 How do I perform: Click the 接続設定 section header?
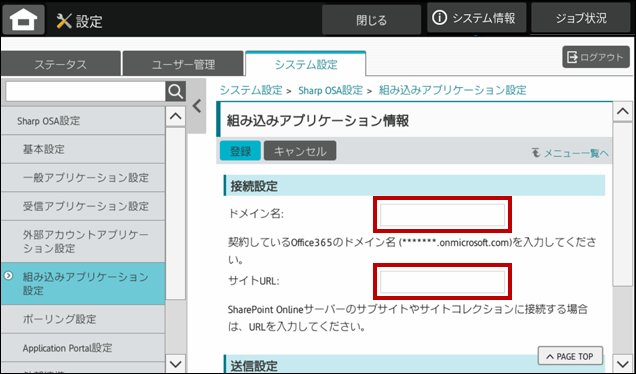414,186
